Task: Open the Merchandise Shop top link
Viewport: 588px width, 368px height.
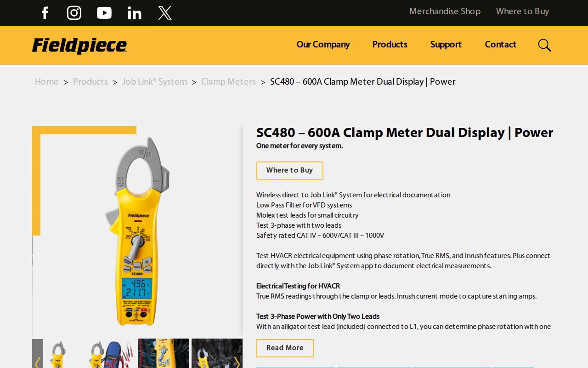Action: tap(445, 11)
